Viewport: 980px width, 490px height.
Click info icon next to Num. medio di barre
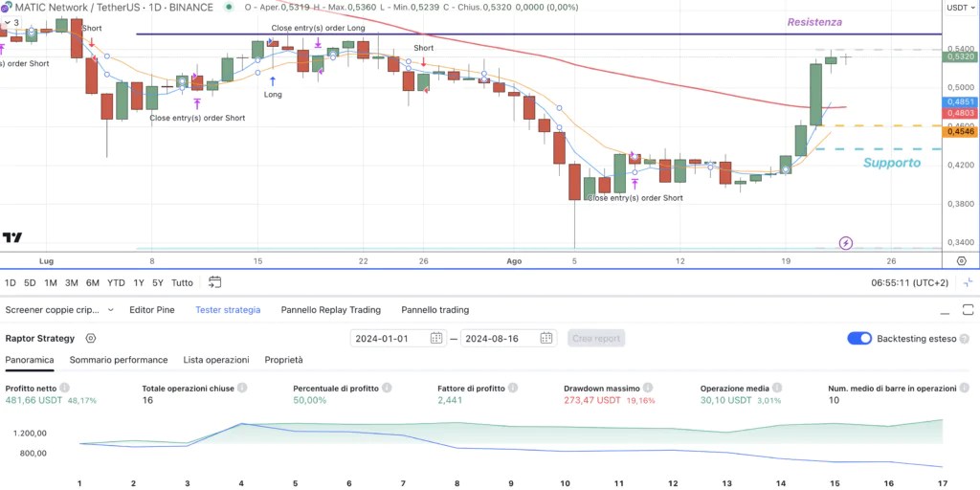[x=965, y=389]
